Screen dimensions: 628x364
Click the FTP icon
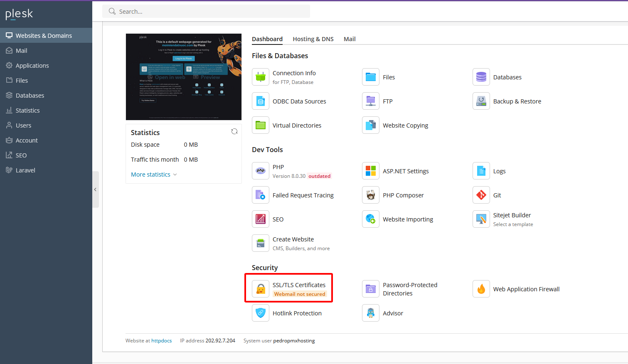pyautogui.click(x=371, y=101)
